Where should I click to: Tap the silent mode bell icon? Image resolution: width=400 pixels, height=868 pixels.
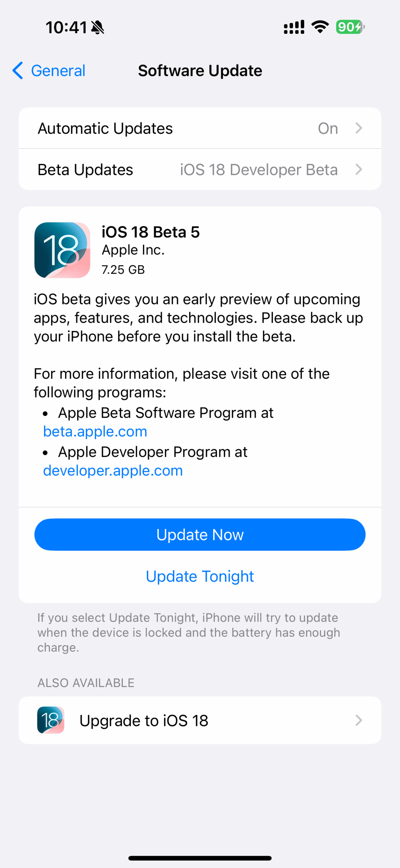pos(98,27)
